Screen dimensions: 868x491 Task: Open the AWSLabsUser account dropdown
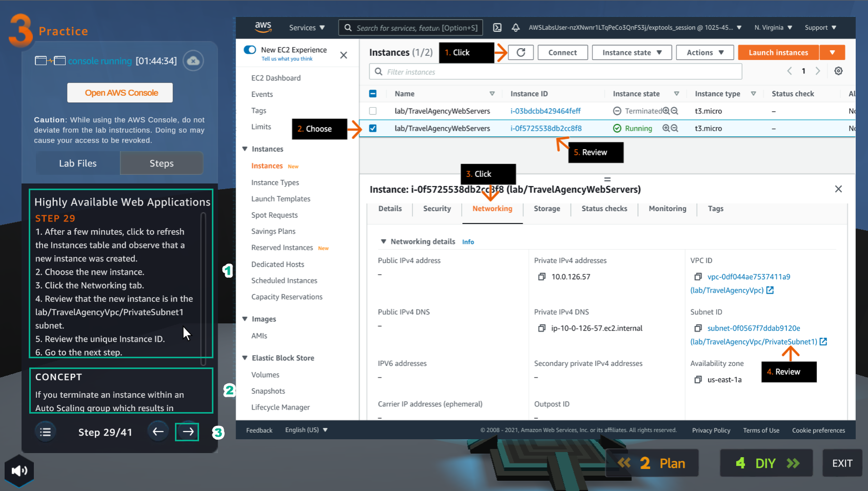click(x=635, y=28)
